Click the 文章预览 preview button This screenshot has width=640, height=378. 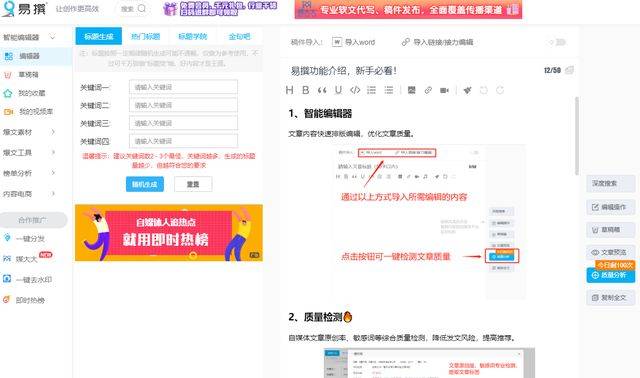tap(611, 252)
